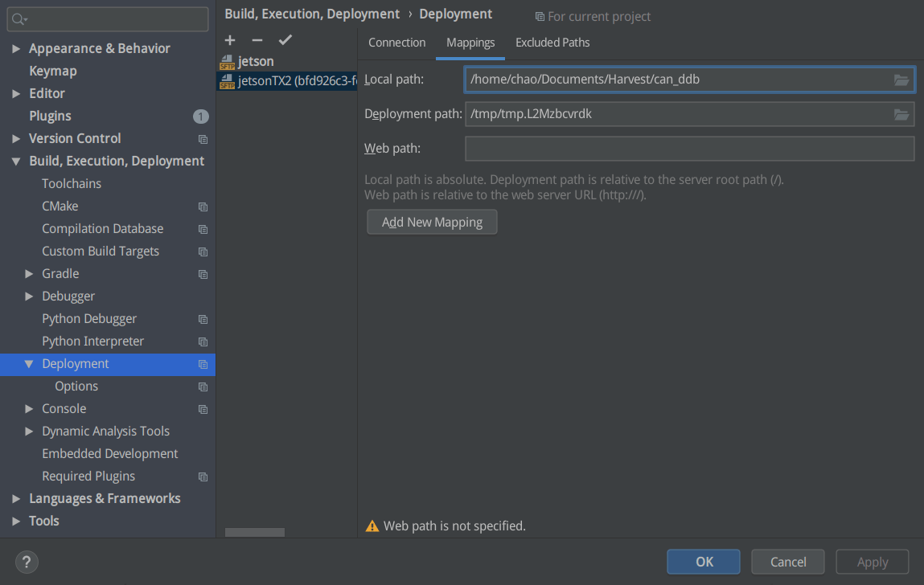
Task: Remove selected server with minus icon
Action: tap(257, 40)
